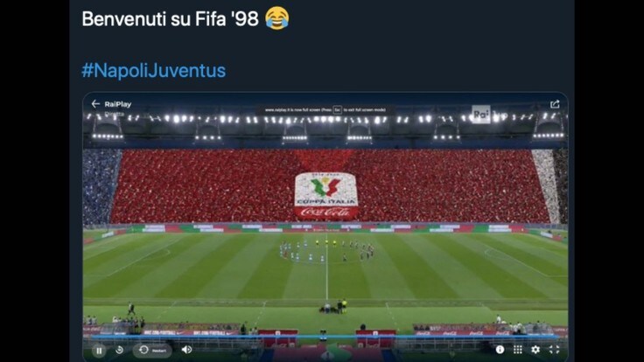The image size is (644, 362).
Task: Open the grid view icon
Action: coord(518,349)
